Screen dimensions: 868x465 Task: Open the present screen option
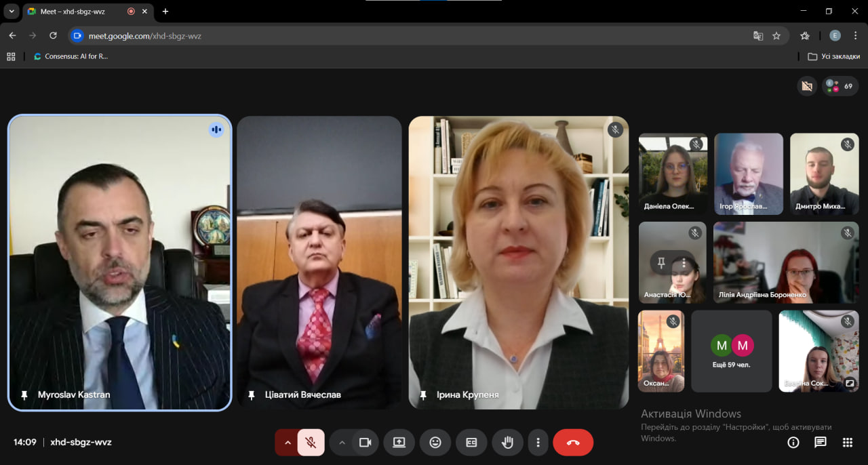pos(399,443)
